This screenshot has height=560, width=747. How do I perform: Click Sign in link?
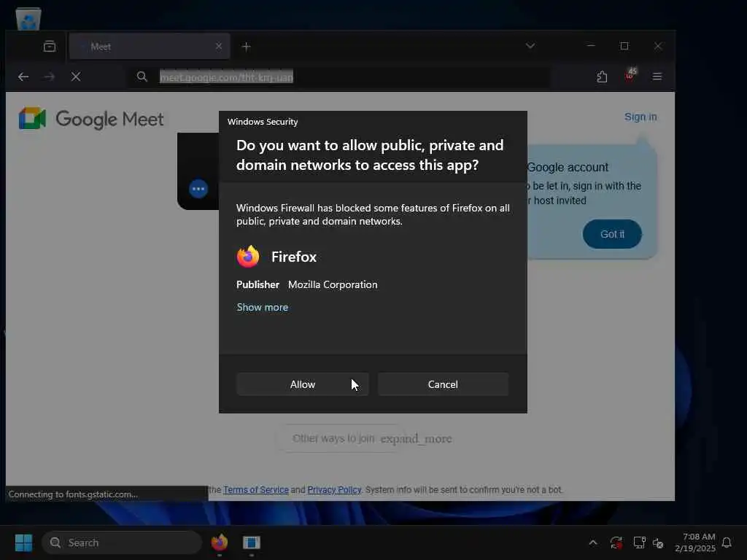coord(640,117)
